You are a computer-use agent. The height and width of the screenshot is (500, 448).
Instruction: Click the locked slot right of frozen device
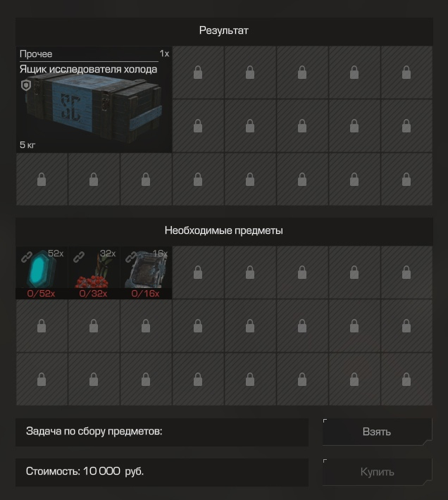[x=198, y=273]
